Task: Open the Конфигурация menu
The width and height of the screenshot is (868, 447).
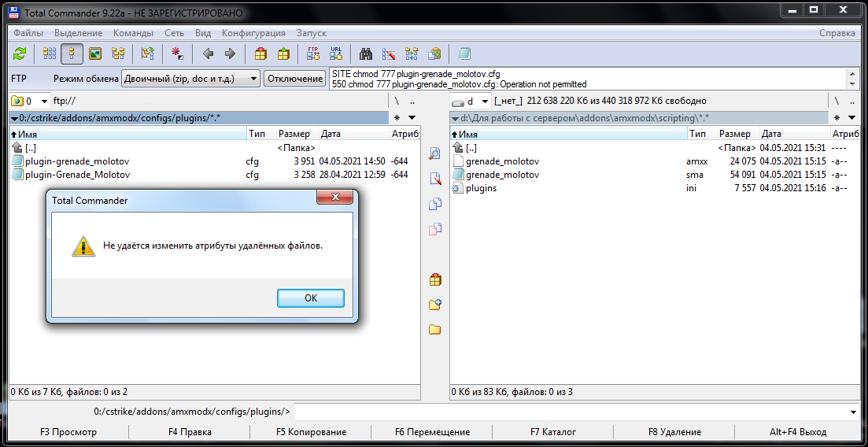Action: click(x=253, y=33)
